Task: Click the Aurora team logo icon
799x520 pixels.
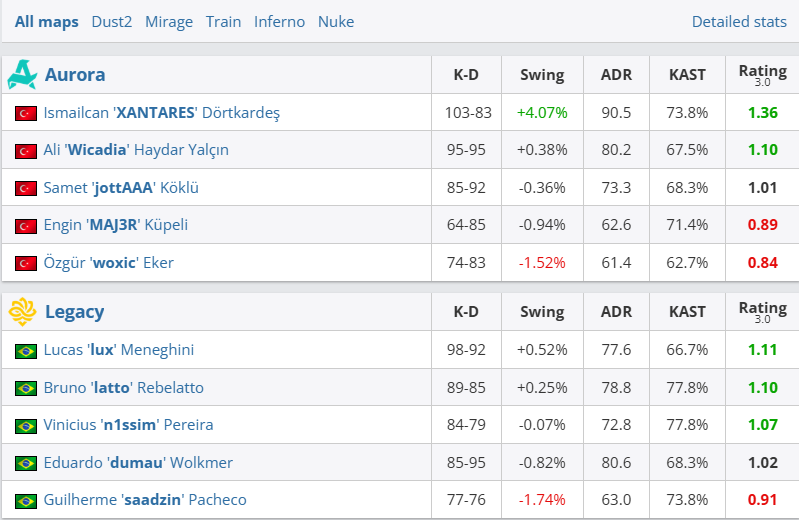Action: point(22,75)
